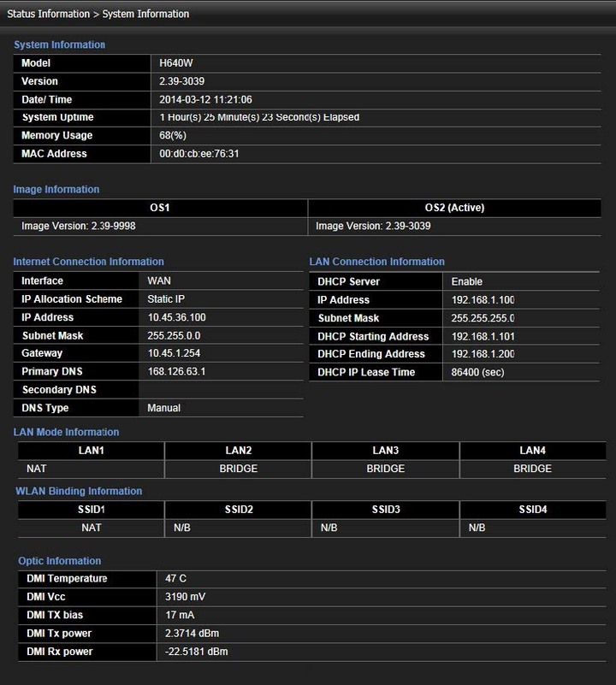Screen dimensions: 616x685
Task: Click DMI Rx power value -22.5181 dBm
Action: click(197, 652)
